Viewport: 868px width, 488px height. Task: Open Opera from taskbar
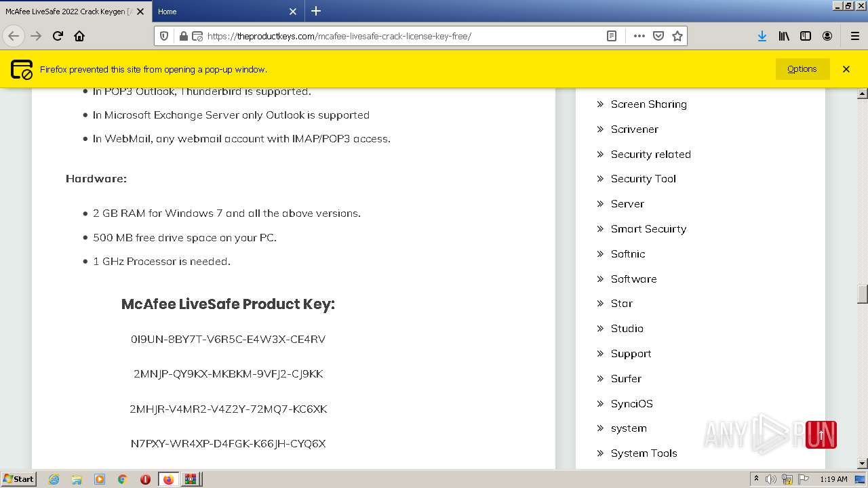click(x=145, y=479)
